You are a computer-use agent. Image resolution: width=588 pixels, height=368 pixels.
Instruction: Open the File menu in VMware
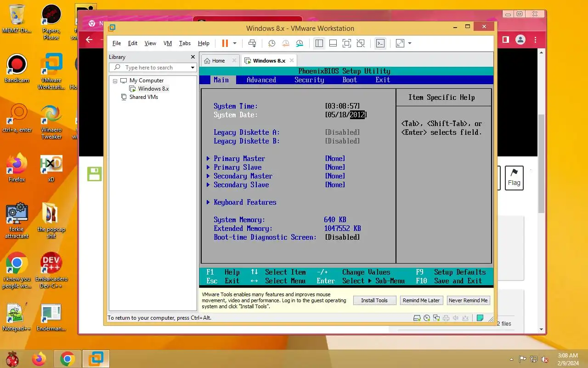click(x=117, y=43)
